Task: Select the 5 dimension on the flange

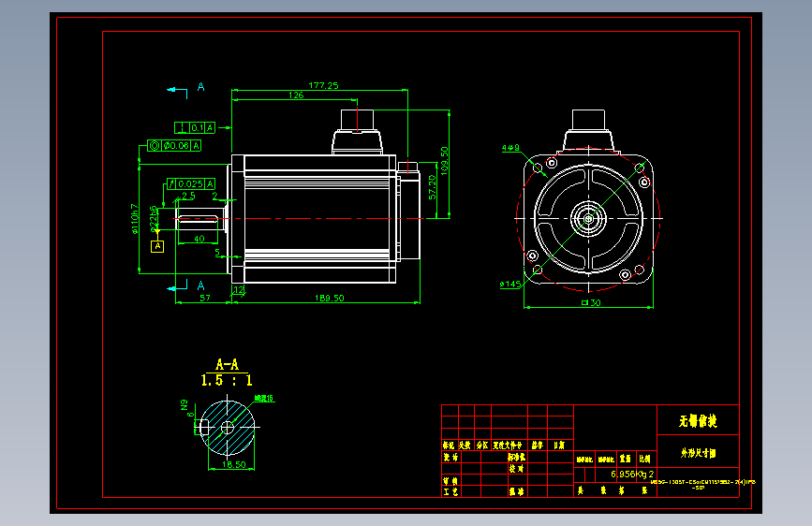Action: click(x=217, y=252)
